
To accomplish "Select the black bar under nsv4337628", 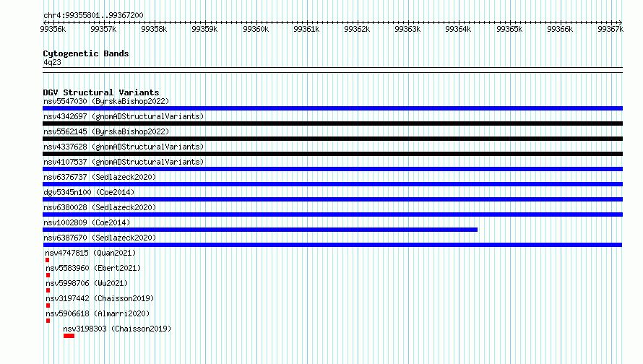I will pos(332,154).
